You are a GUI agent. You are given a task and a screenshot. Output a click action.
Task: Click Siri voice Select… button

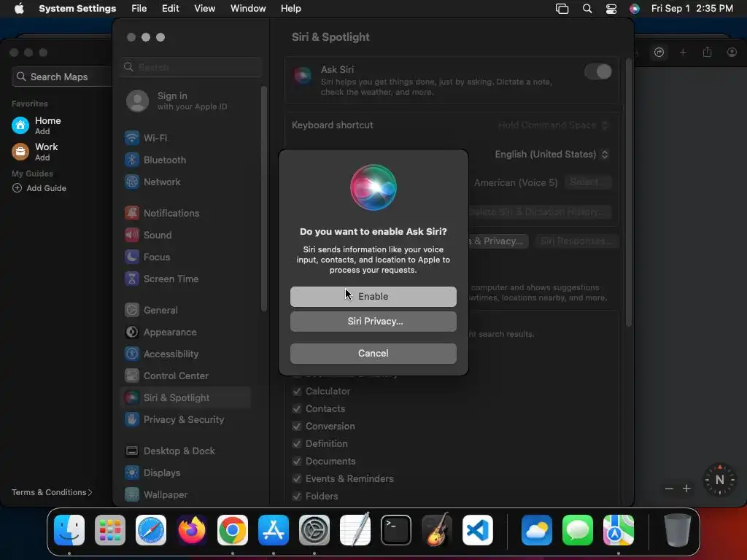point(588,182)
